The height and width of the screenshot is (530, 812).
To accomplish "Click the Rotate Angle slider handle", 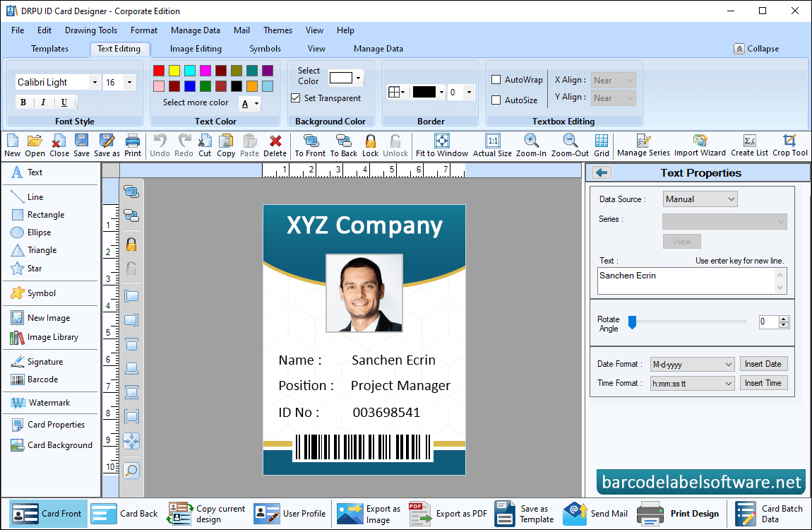I will (633, 322).
